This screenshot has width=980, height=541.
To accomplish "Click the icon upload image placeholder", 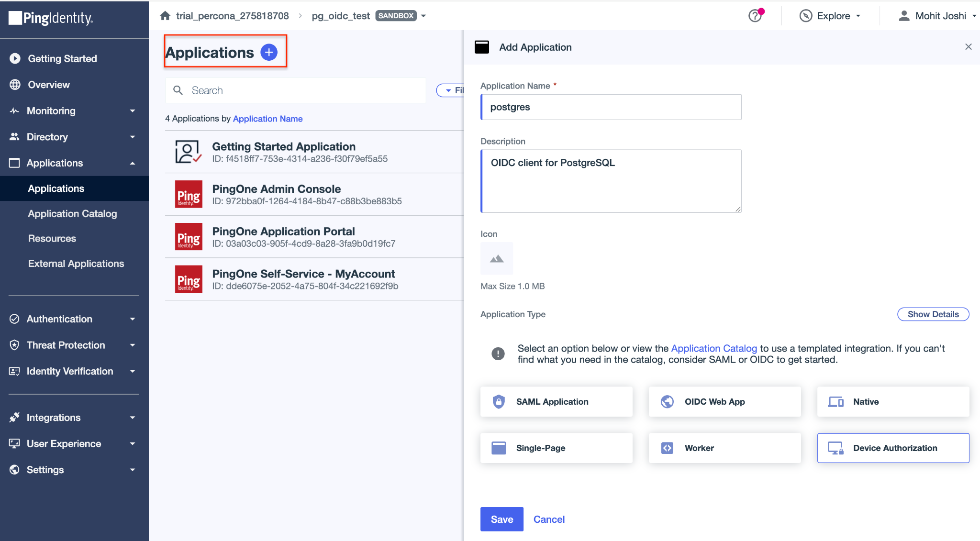I will click(x=496, y=258).
